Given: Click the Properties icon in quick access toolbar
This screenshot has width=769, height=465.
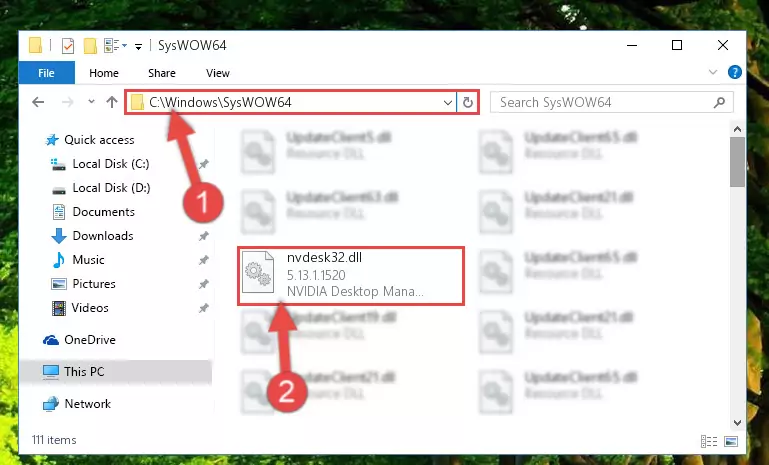Looking at the screenshot, I should tap(68, 46).
